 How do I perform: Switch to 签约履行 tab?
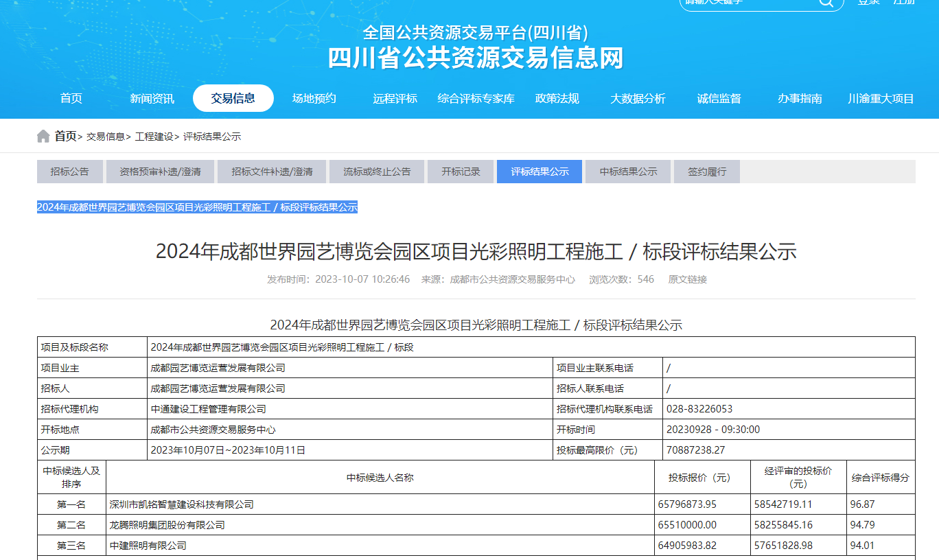pyautogui.click(x=707, y=172)
